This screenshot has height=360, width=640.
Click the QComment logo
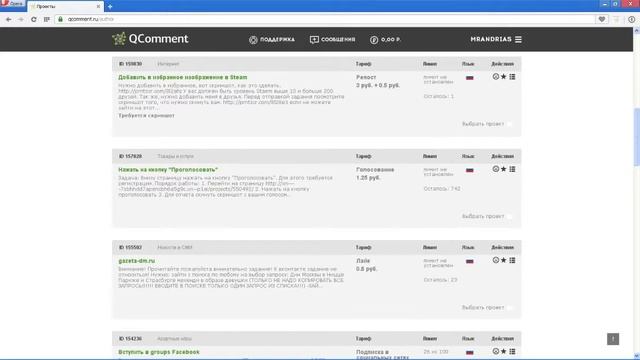150,39
